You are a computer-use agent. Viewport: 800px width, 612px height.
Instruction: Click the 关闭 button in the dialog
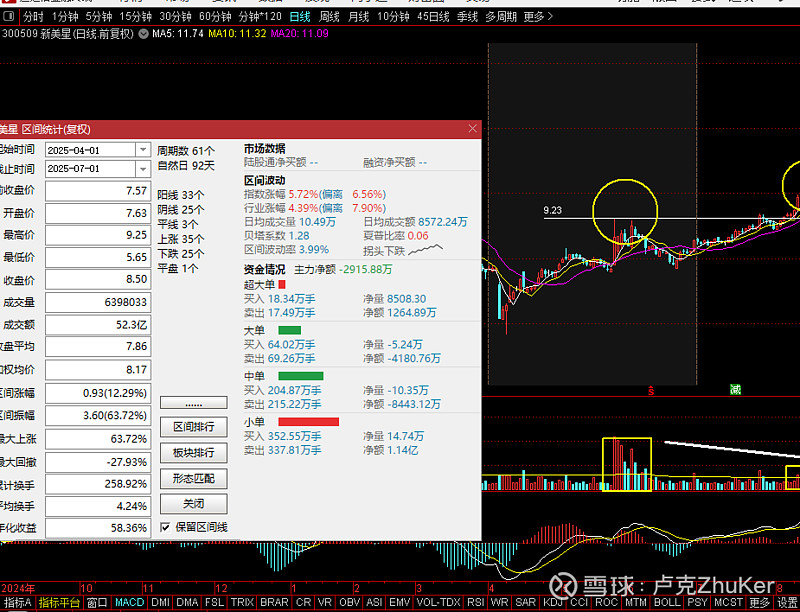click(194, 504)
